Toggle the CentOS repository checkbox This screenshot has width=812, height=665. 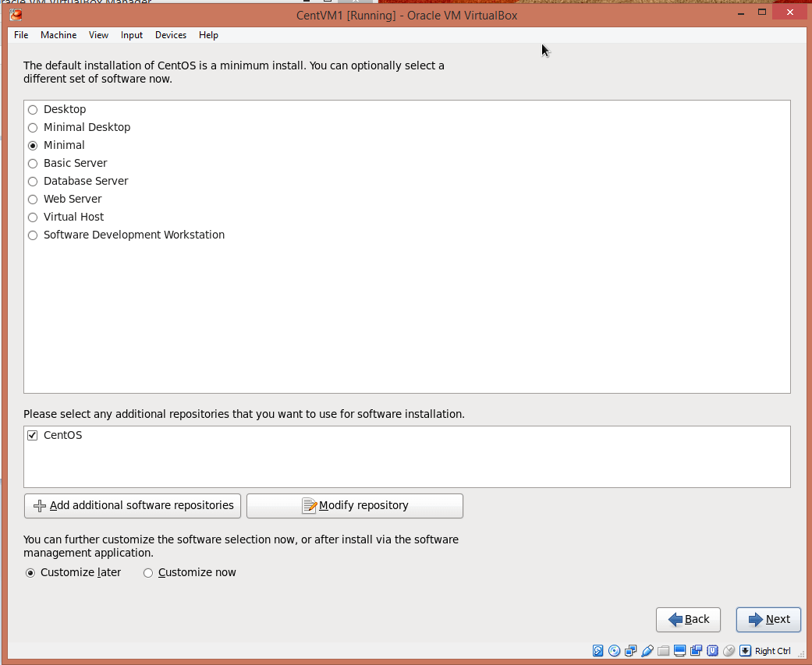[33, 436]
